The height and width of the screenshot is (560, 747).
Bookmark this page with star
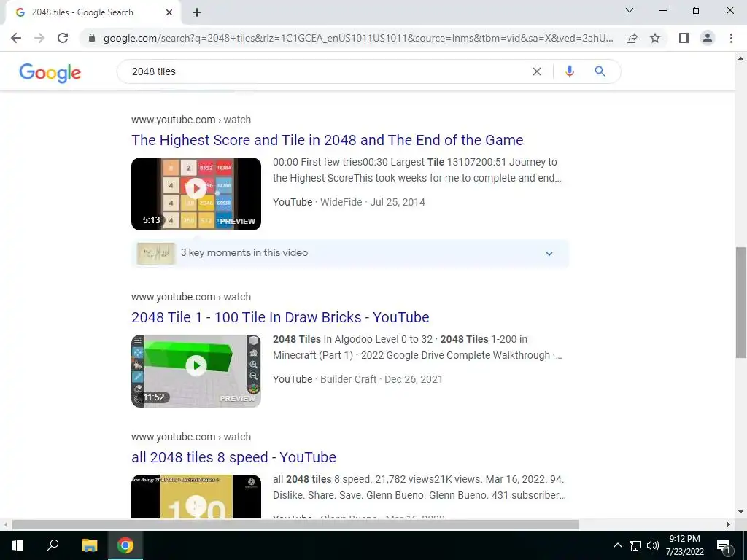coord(655,38)
